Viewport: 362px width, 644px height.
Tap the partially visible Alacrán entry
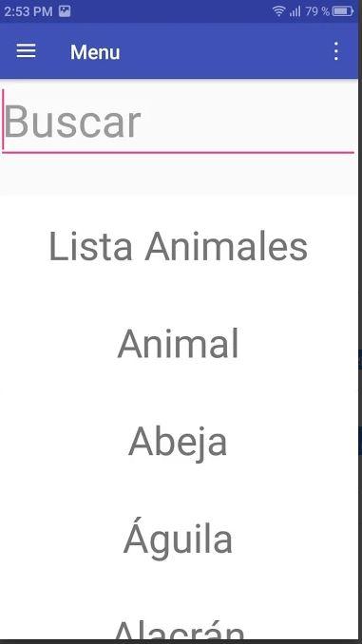[178, 631]
